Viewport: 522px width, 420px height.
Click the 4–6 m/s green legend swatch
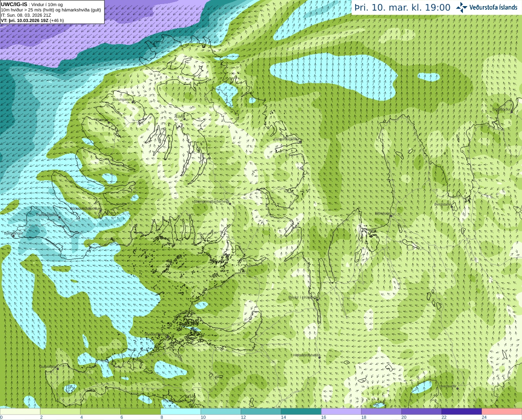coord(100,411)
